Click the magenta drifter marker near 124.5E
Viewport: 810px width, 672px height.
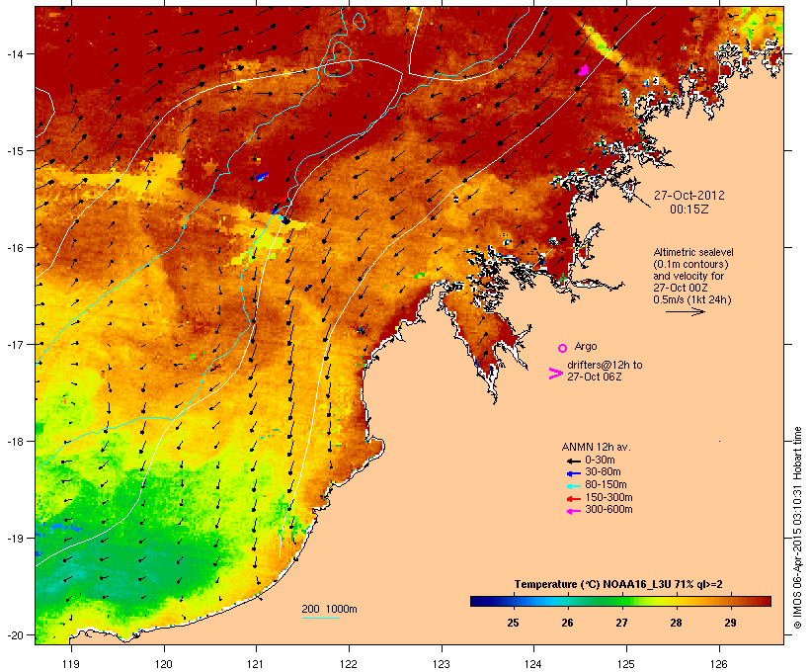coord(584,70)
